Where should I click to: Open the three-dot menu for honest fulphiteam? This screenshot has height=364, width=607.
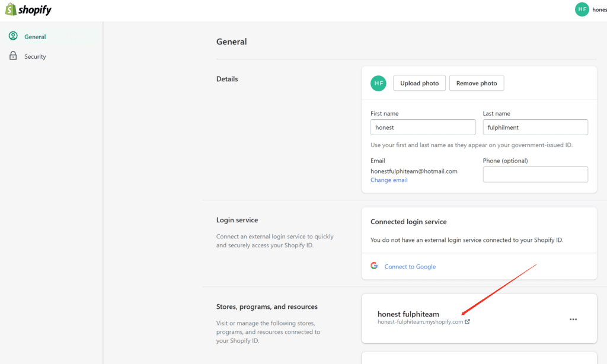pyautogui.click(x=573, y=319)
